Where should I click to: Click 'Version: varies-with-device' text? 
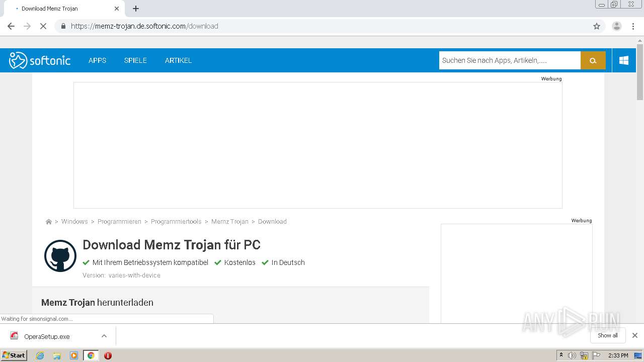pyautogui.click(x=121, y=276)
